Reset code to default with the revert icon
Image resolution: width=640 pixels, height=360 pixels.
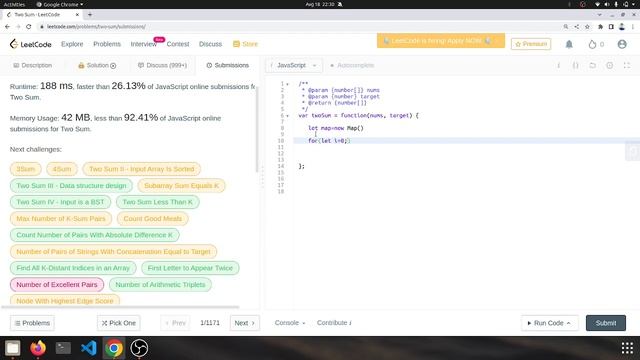[x=592, y=65]
